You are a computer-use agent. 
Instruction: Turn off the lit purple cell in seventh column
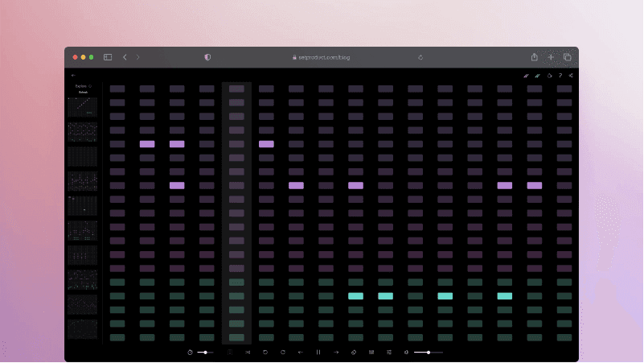pos(296,185)
